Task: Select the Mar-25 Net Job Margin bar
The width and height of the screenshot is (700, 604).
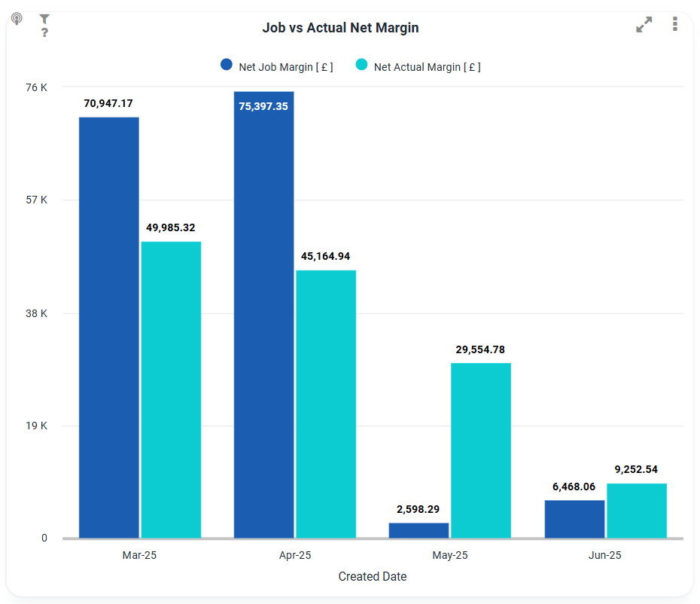Action: click(x=109, y=328)
